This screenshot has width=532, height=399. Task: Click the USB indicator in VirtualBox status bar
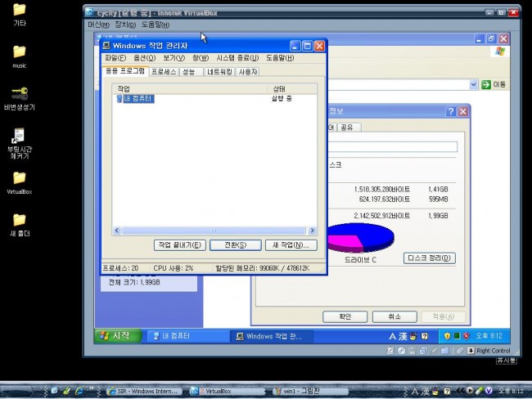434,351
